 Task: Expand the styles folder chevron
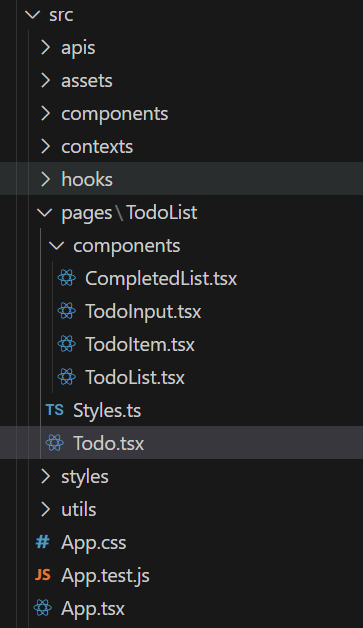pos(46,477)
